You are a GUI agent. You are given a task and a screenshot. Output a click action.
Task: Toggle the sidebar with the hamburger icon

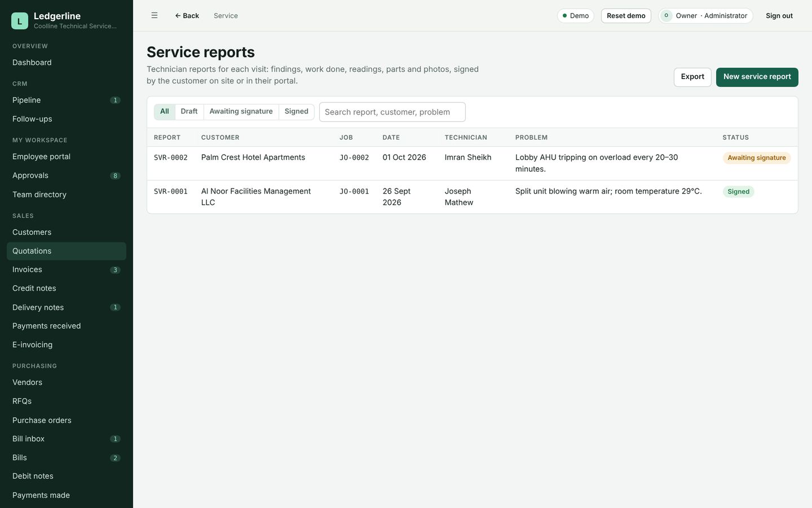(x=155, y=16)
